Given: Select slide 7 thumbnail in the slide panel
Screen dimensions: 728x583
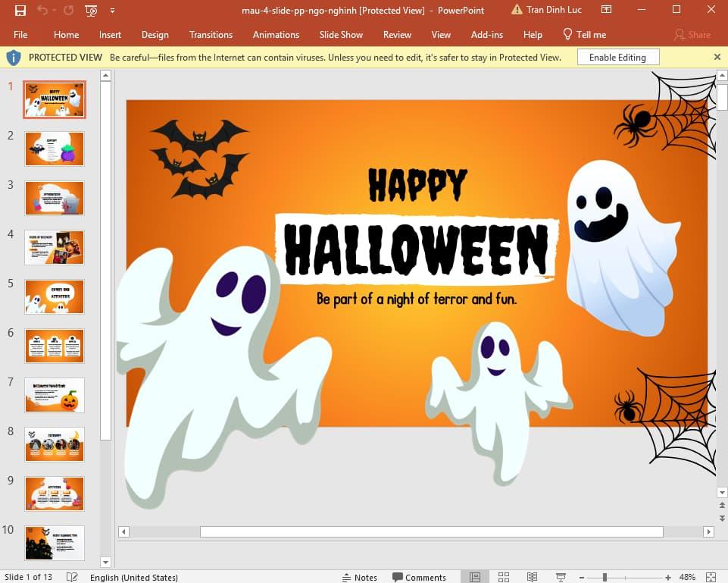Looking at the screenshot, I should [x=54, y=395].
